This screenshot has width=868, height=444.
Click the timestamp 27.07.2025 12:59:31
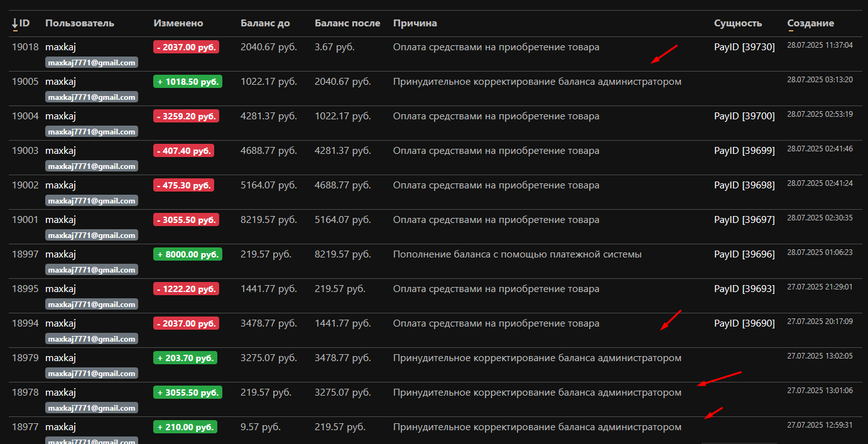820,425
